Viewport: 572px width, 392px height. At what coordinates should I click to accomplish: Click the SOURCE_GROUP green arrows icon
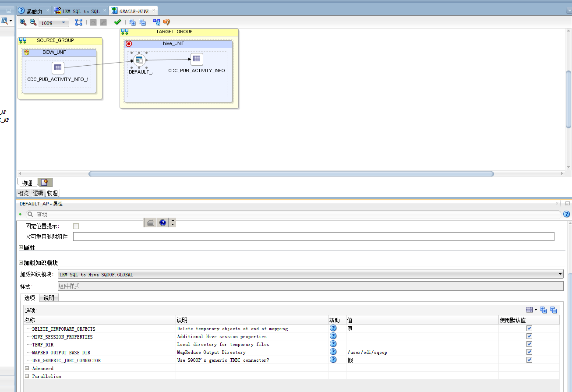[23, 40]
